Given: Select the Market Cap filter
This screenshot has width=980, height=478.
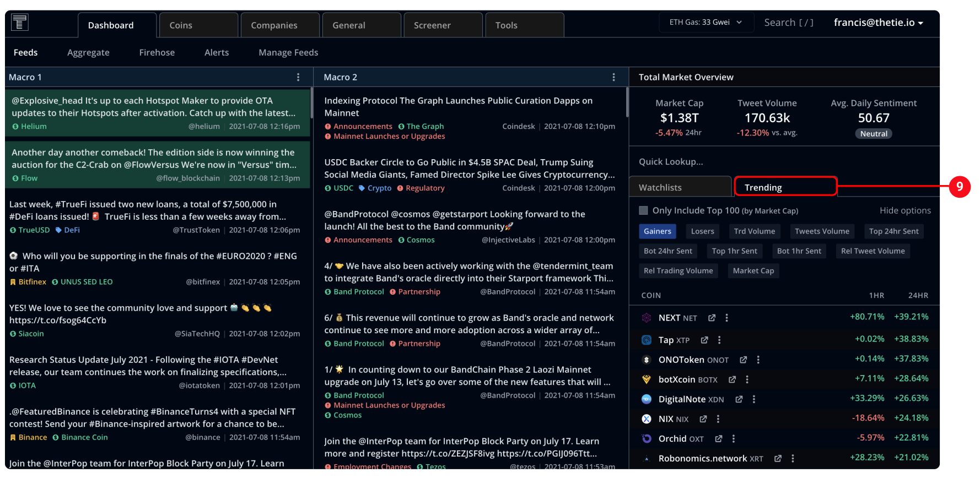Looking at the screenshot, I should coord(753,271).
